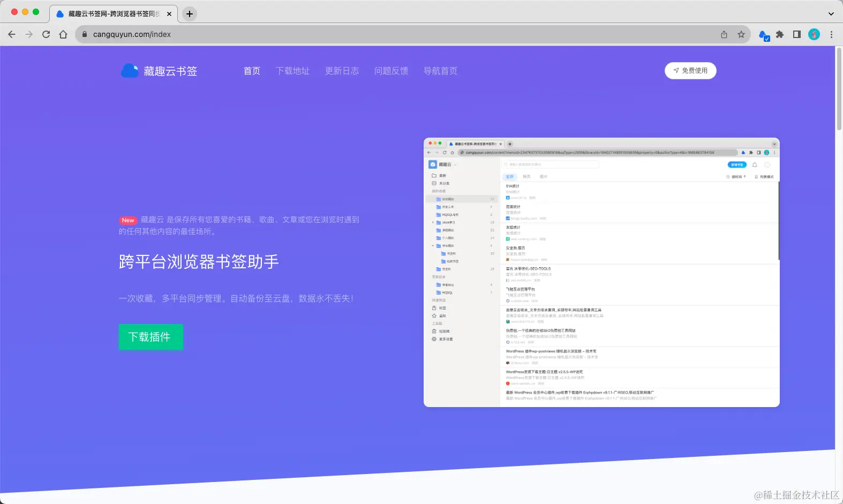Close the 藏趣云书签网 tab
The height and width of the screenshot is (504, 843).
point(169,14)
